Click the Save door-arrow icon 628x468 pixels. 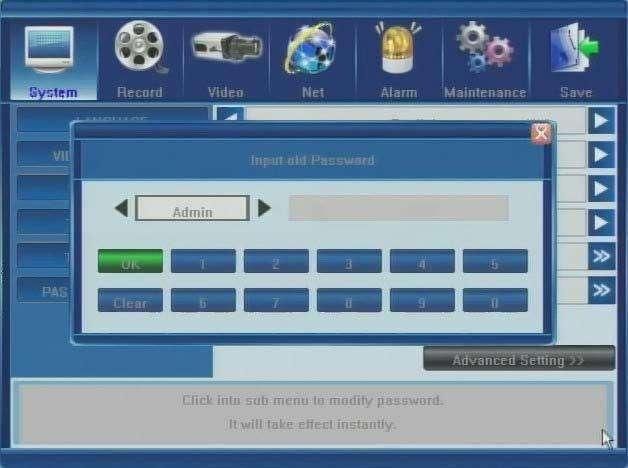tap(575, 48)
